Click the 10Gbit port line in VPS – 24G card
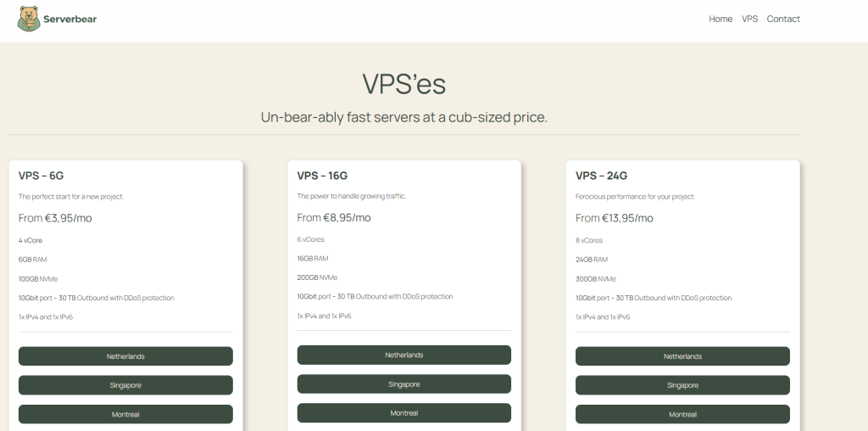This screenshot has height=431, width=868. (654, 298)
